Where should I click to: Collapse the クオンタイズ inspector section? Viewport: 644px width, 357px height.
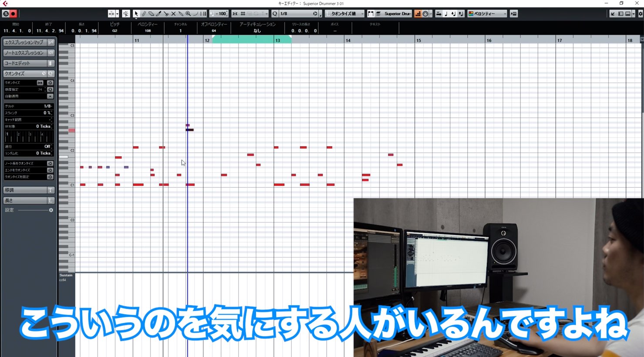click(24, 74)
